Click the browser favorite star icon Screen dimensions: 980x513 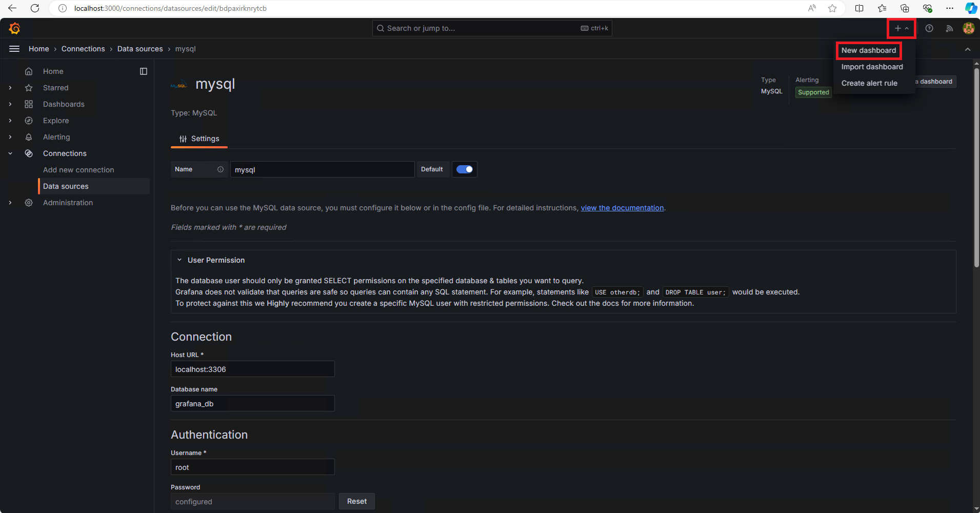[x=832, y=8]
